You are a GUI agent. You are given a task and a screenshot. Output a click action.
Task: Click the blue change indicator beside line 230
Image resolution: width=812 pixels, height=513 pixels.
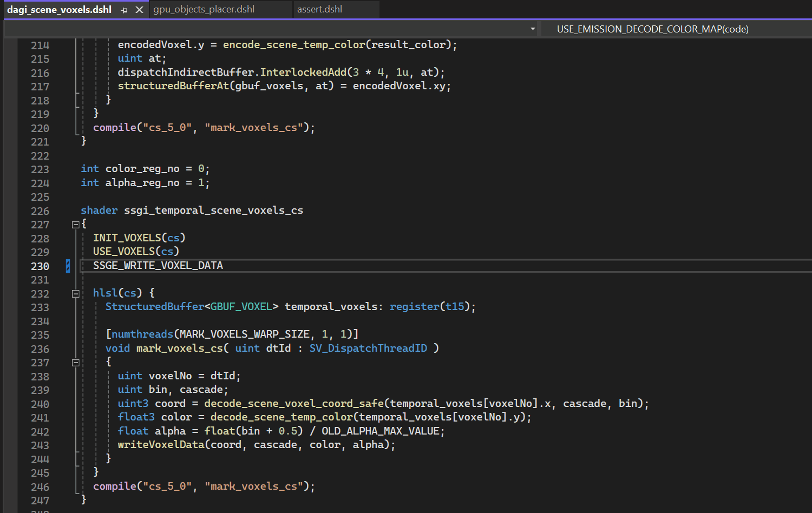tap(67, 266)
